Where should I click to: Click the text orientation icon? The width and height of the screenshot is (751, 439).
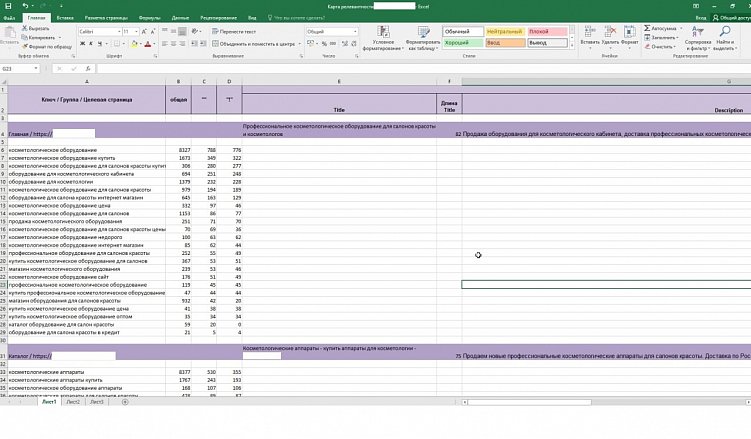tap(195, 31)
